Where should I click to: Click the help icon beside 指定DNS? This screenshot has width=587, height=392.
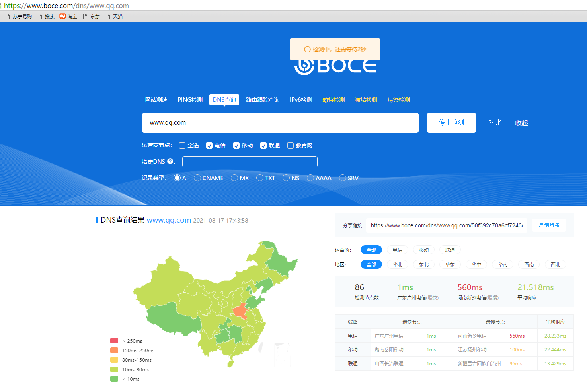(x=170, y=161)
